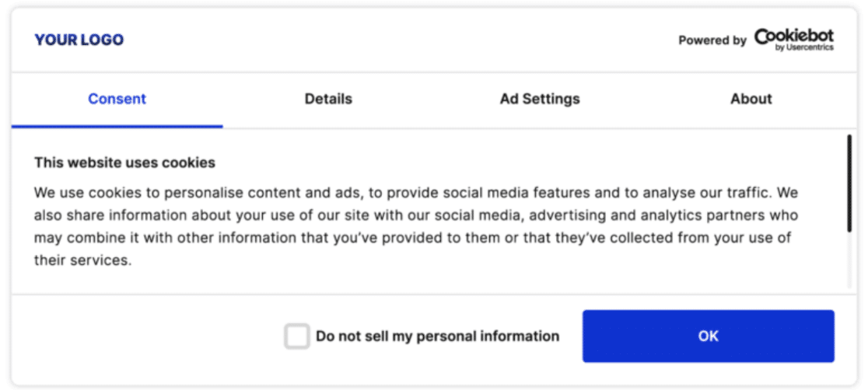The width and height of the screenshot is (868, 390).
Task: Click the YOUR LOGO brand image
Action: pyautogui.click(x=79, y=40)
